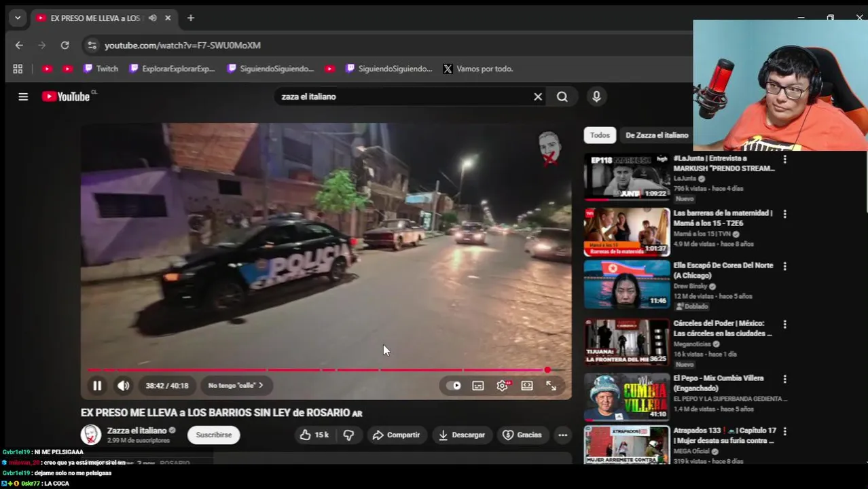Open the player settings gear
The width and height of the screenshot is (868, 489).
click(x=503, y=386)
